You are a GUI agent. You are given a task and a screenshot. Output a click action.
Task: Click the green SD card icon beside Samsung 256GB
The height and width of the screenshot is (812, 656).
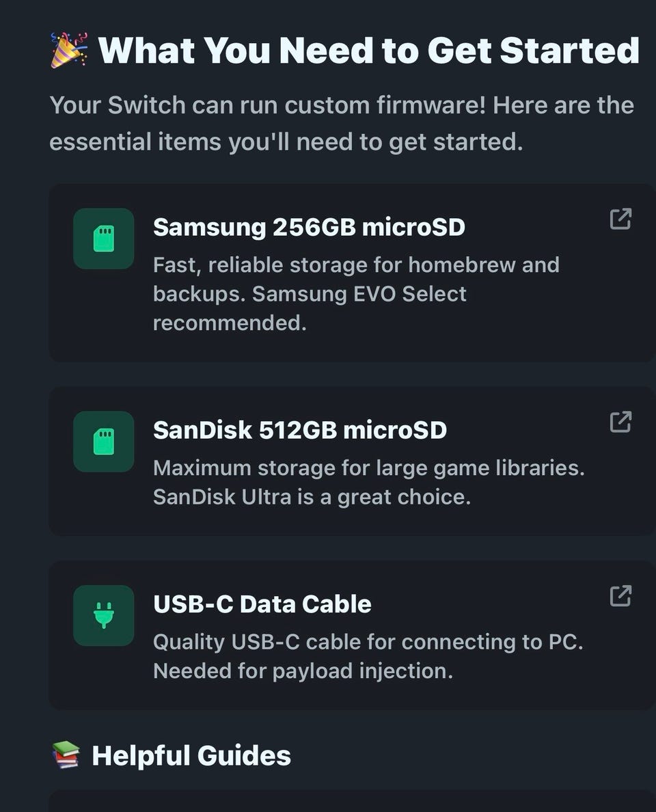click(103, 239)
